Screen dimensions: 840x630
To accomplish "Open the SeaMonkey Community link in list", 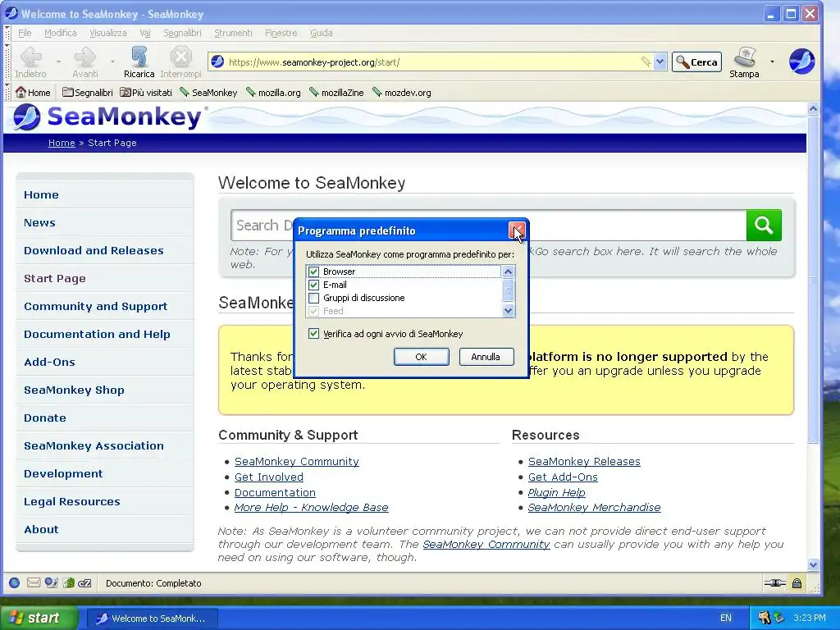I will (297, 461).
